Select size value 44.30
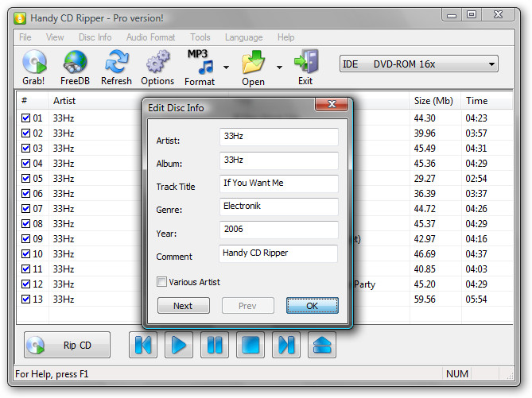Screen dimensions: 532x398 425,118
